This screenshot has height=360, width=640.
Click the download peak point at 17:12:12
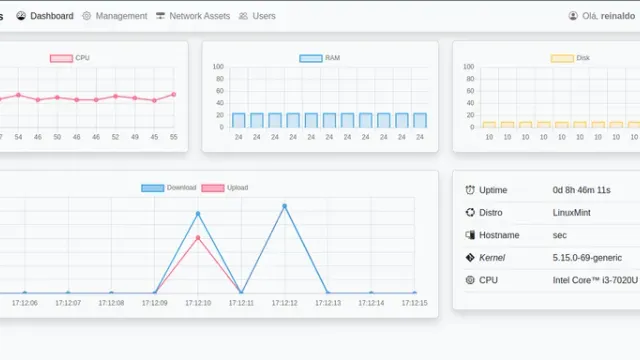click(x=284, y=206)
